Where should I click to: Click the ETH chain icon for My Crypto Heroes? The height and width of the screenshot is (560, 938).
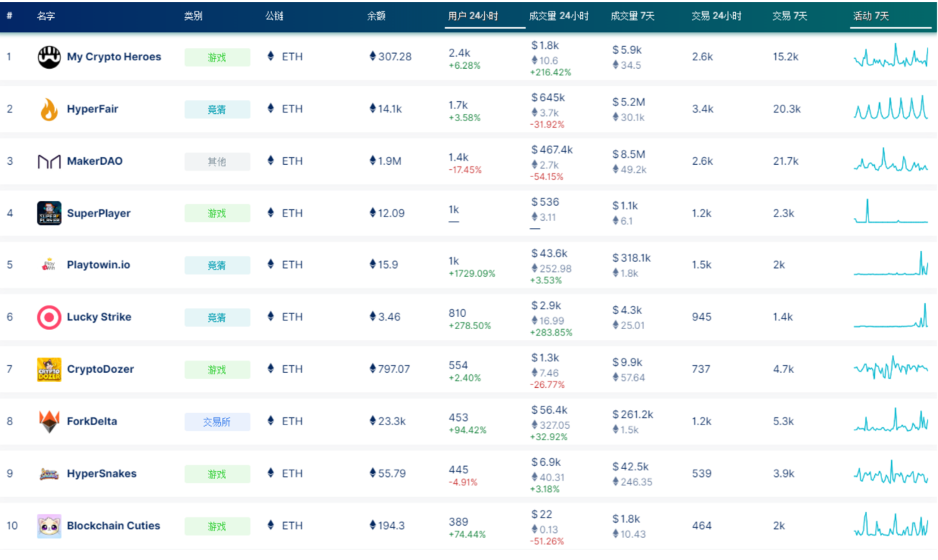271,56
